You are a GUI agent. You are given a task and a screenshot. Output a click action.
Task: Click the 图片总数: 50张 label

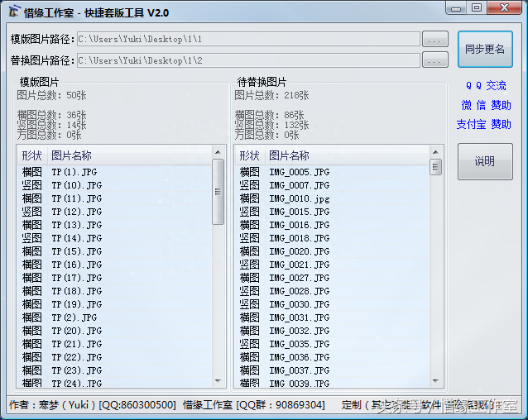(x=51, y=95)
